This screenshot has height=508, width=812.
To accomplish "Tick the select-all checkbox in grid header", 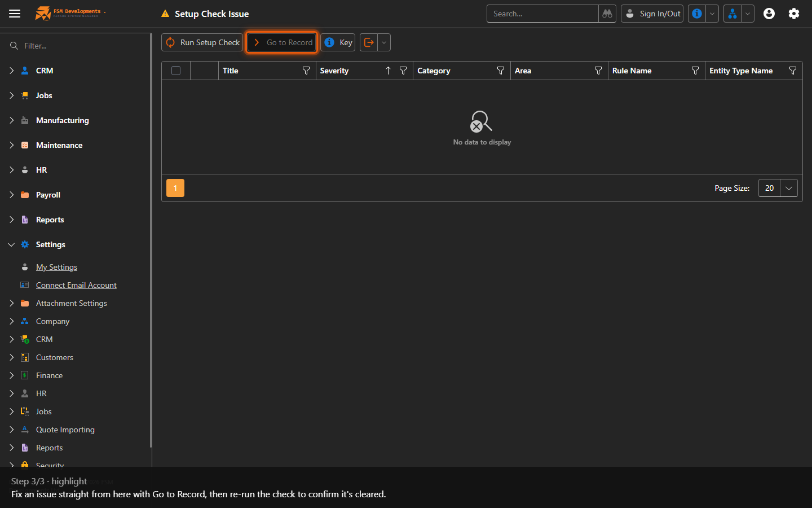I will pos(176,71).
